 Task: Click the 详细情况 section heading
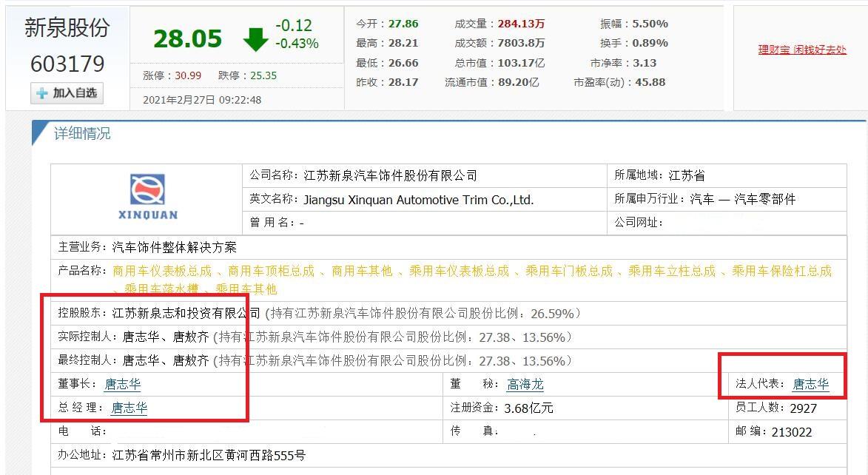(82, 134)
